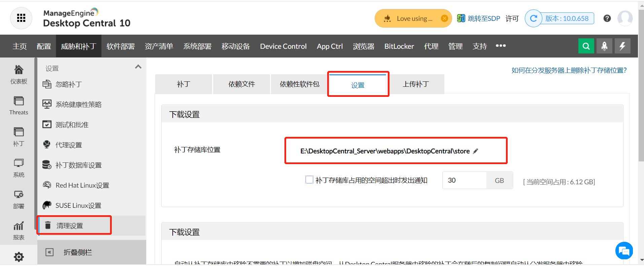This screenshot has width=644, height=266.
Task: Open the help question mark icon
Action: 607,18
